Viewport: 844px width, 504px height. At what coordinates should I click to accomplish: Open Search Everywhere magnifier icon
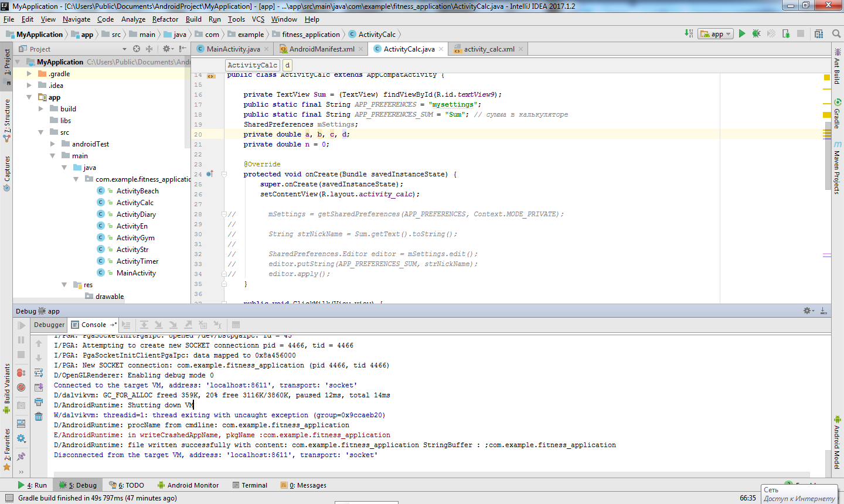[836, 34]
